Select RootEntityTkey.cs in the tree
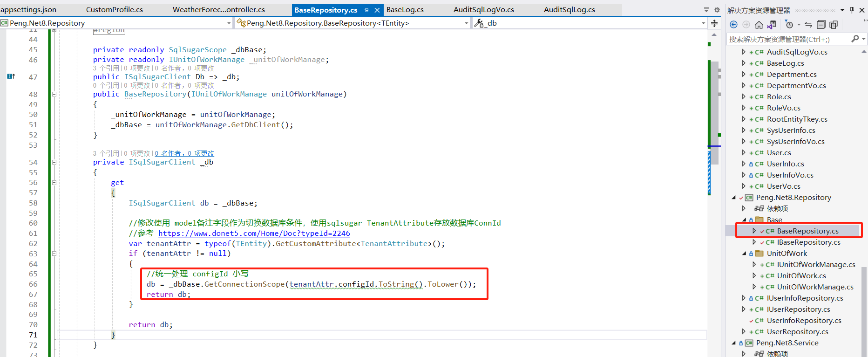 pyautogui.click(x=797, y=119)
